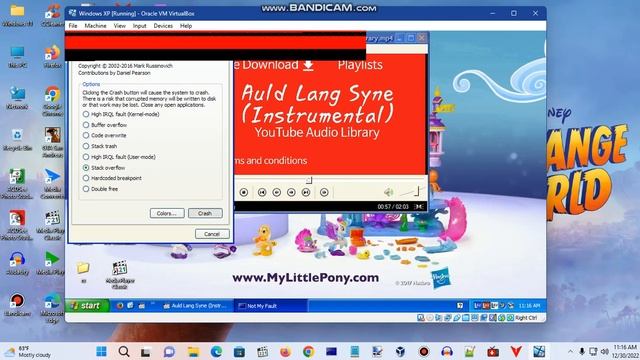Click the Colors... button
Screen dimensions: 640x360
tap(167, 213)
